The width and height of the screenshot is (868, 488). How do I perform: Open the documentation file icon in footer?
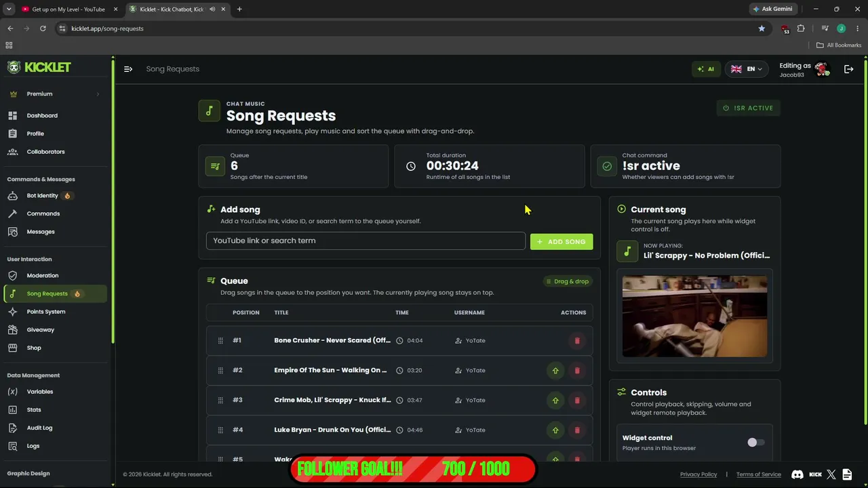(x=847, y=474)
